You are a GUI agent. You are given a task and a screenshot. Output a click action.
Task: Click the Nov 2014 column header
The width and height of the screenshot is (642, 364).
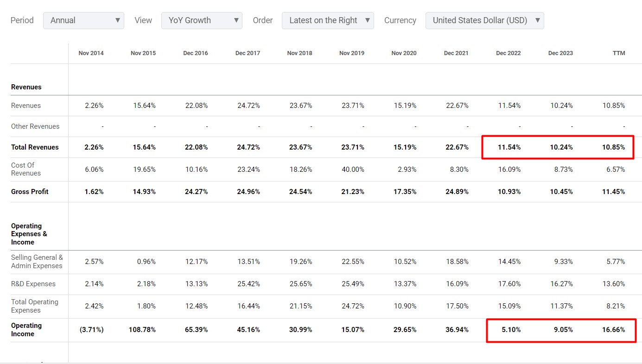pyautogui.click(x=91, y=53)
